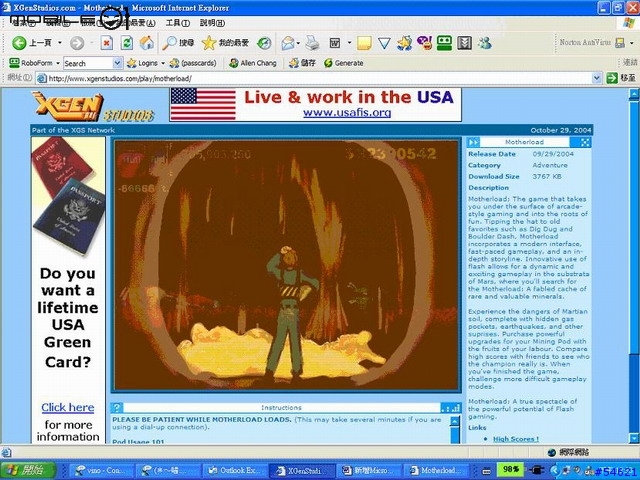Expand the address bar URL history dropdown

(x=597, y=78)
